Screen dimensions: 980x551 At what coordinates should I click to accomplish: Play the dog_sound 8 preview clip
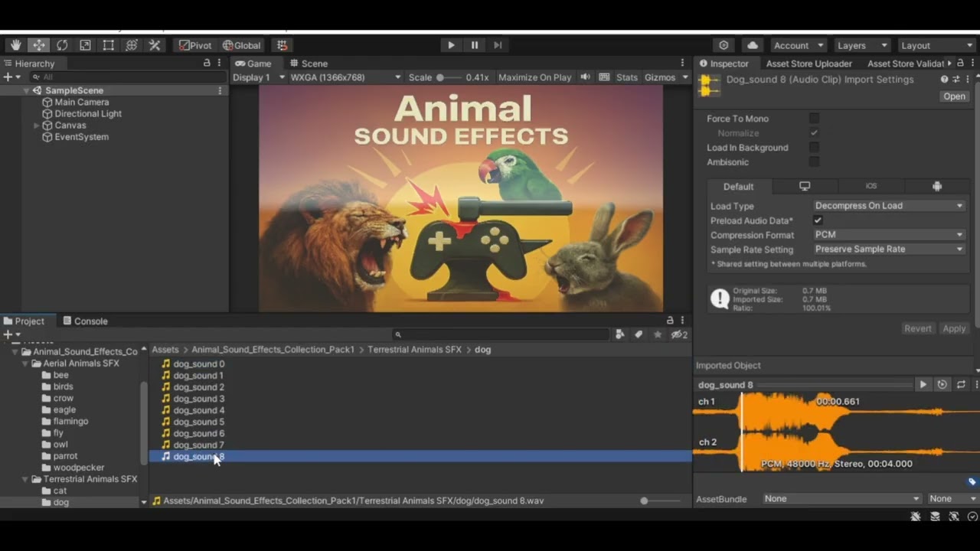point(923,384)
